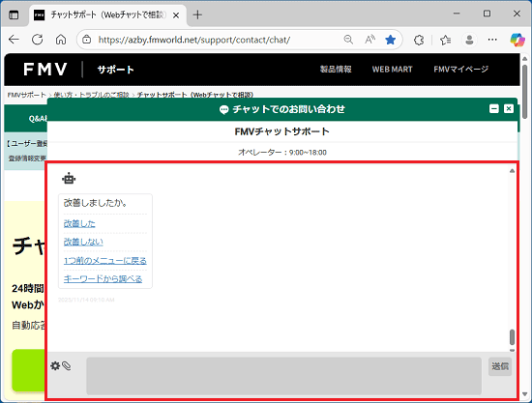Choose キーワードから調べる link
This screenshot has width=532, height=403.
pyautogui.click(x=103, y=279)
